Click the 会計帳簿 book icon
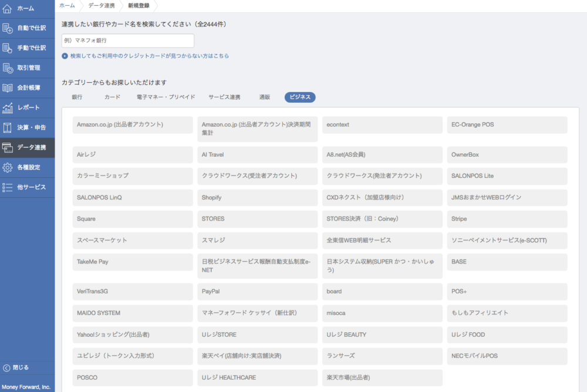 [7, 87]
